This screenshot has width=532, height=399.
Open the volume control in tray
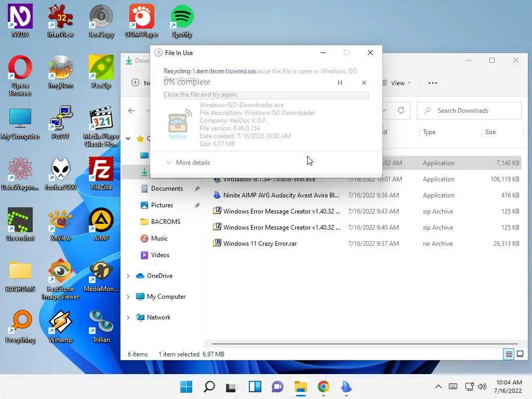[482, 387]
